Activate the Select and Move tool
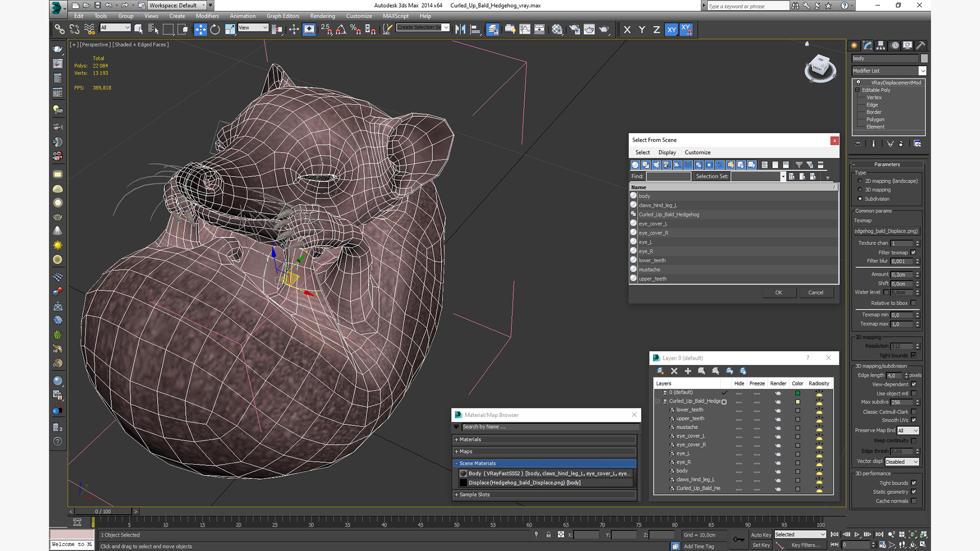This screenshot has height=551, width=980. [201, 30]
